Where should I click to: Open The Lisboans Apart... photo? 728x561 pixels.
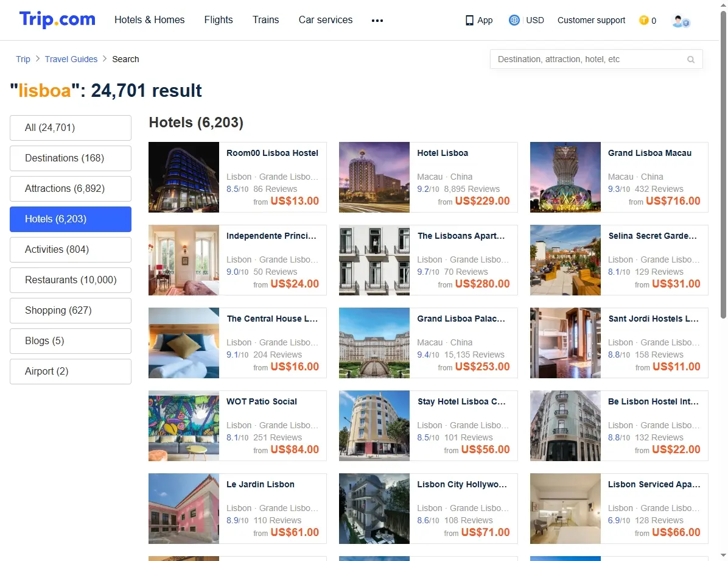point(374,260)
